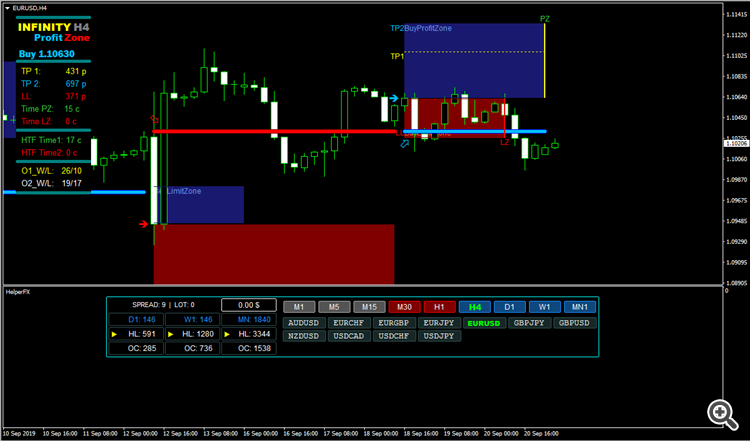This screenshot has width=750, height=441.
Task: Click the W1: 146 range cell
Action: click(x=193, y=319)
